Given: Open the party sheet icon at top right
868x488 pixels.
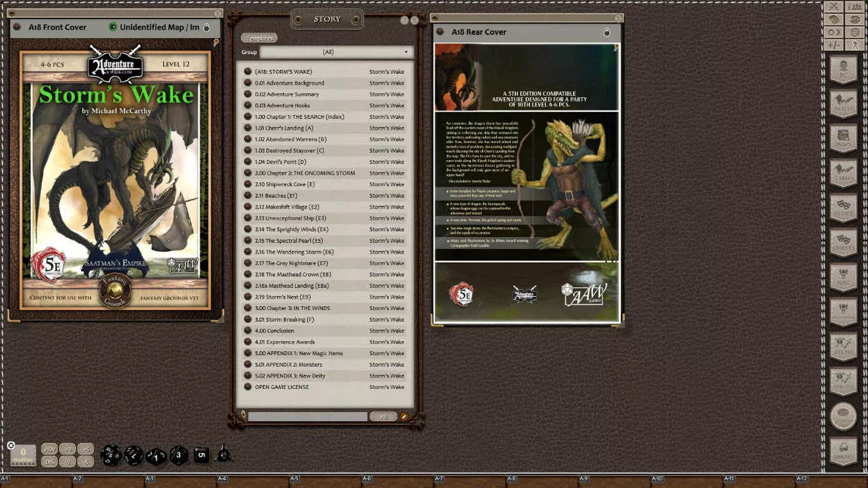Looking at the screenshot, I should 855,6.
